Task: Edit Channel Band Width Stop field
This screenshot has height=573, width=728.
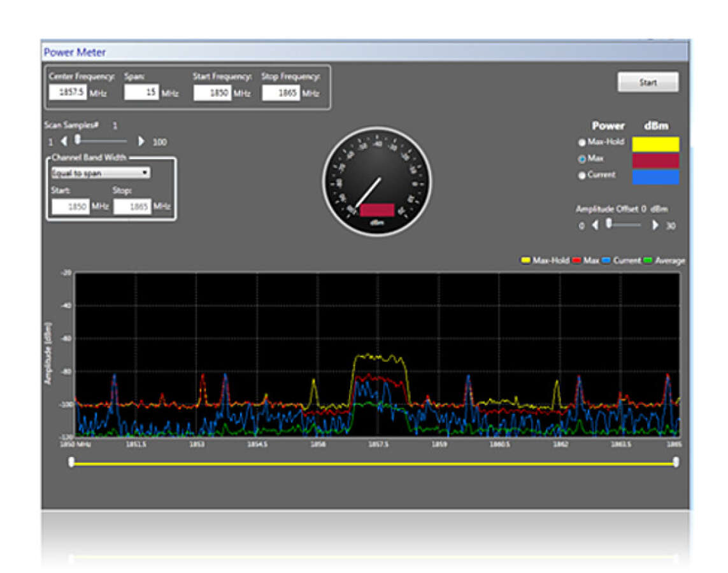Action: (132, 206)
